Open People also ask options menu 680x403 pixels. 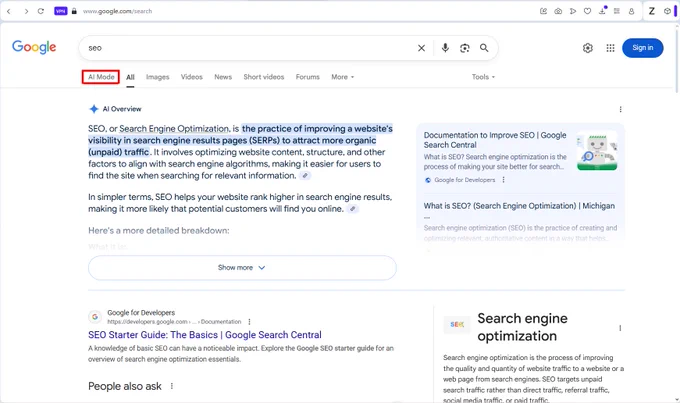tap(172, 386)
